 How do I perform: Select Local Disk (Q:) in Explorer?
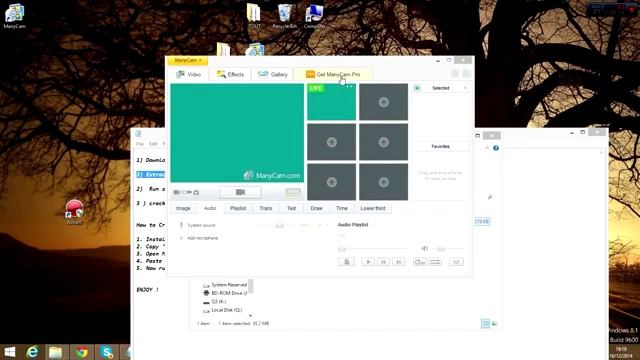pos(222,310)
